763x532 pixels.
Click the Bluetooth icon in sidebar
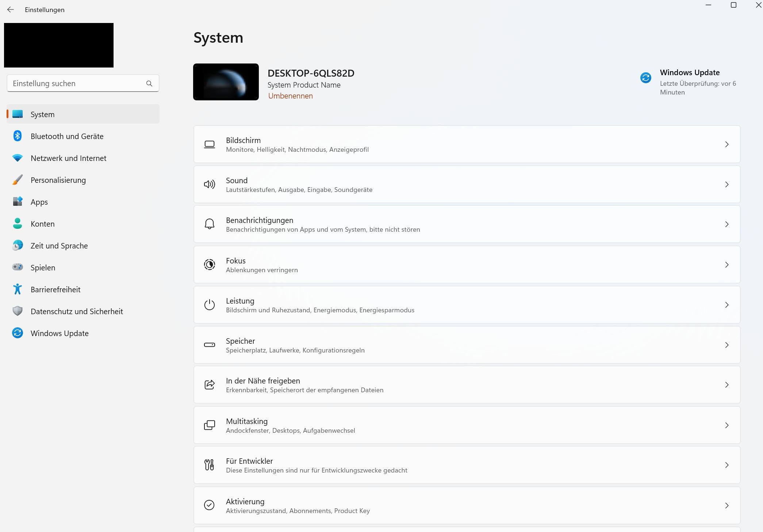click(17, 136)
